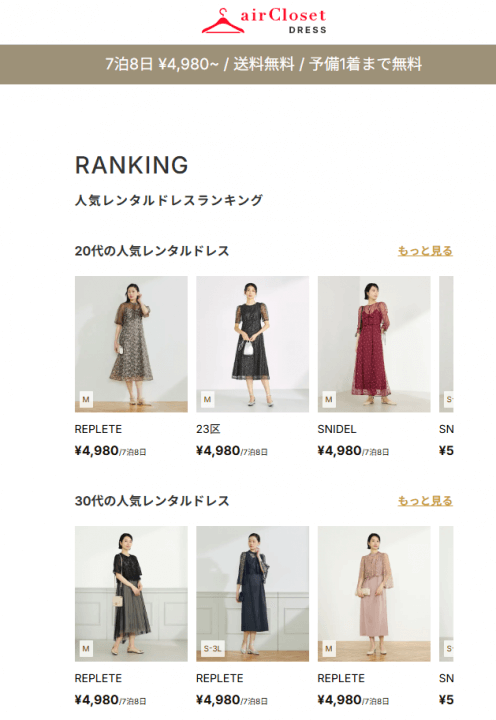Open the pink REPLETE dress photo

click(374, 594)
